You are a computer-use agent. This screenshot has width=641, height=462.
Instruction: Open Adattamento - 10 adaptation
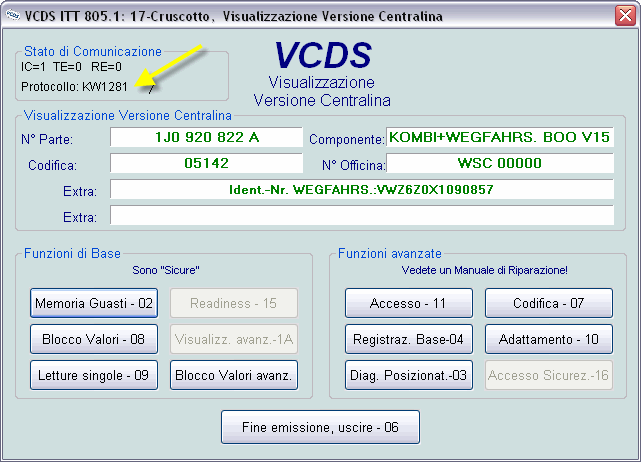549,339
